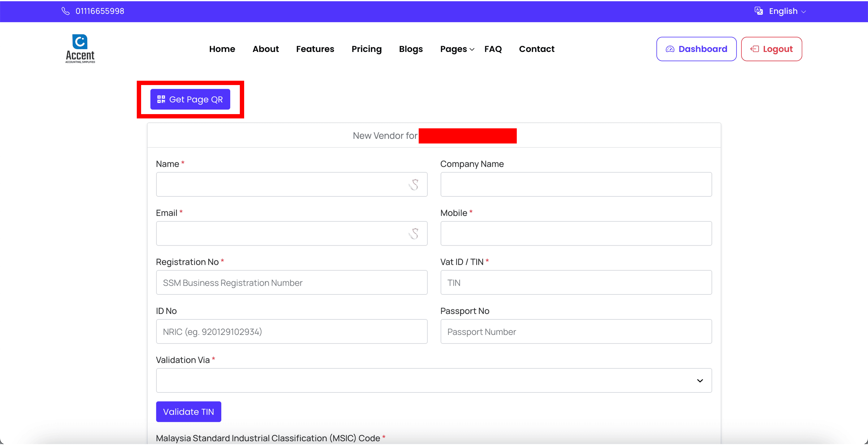Viewport: 868px width, 445px height.
Task: Click the Logout arrow icon
Action: point(754,49)
